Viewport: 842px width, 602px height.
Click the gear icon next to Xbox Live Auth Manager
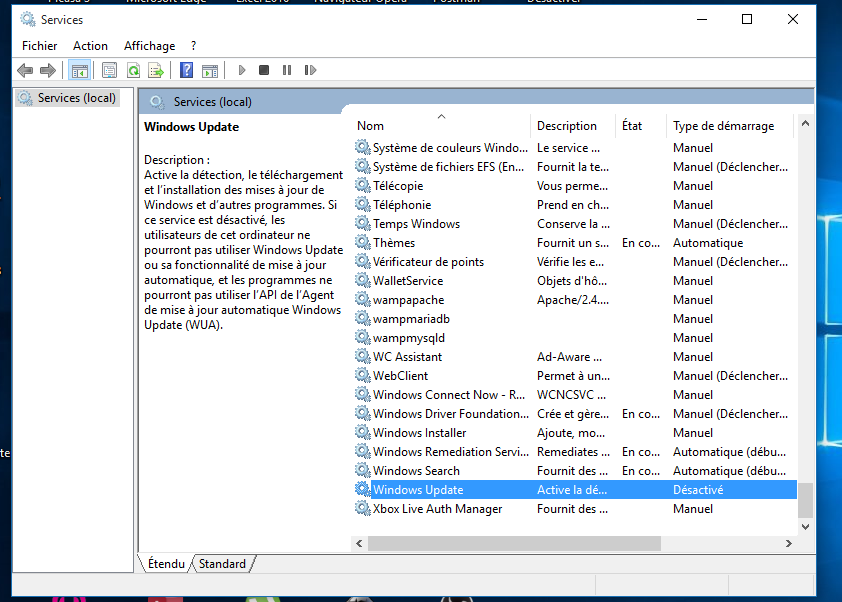363,508
